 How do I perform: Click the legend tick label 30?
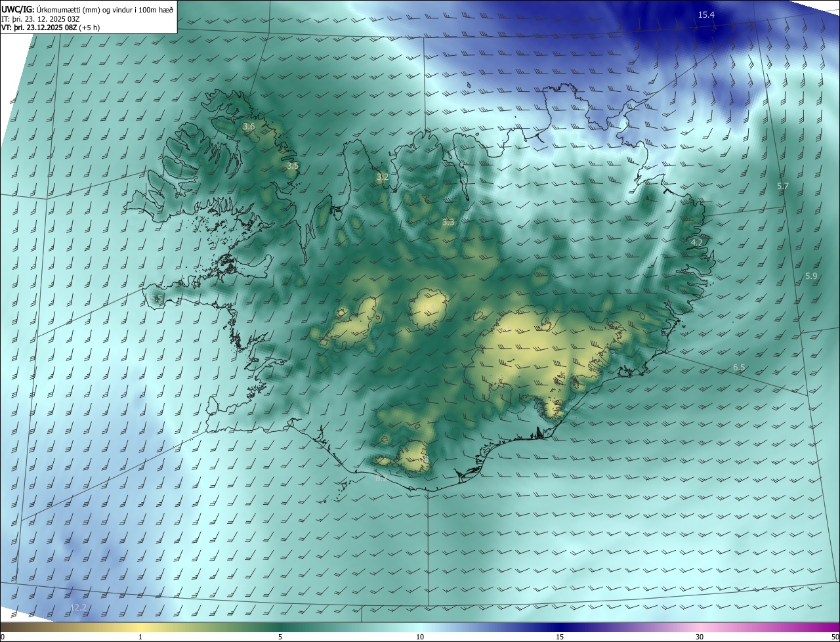coord(700,637)
